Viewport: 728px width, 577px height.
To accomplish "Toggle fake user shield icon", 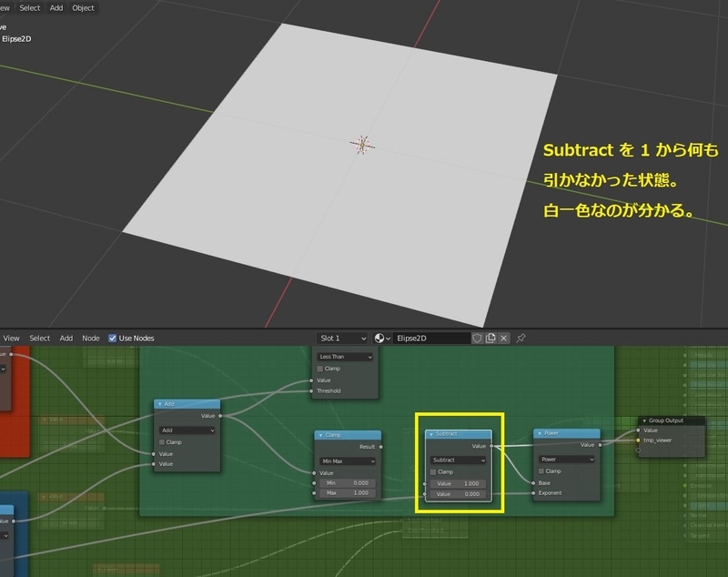I will point(477,339).
